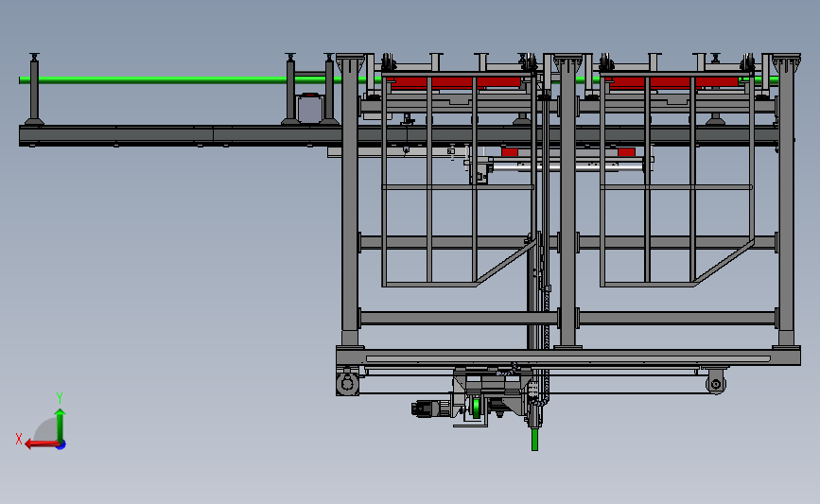Screen dimensions: 820x504
Task: Click the "X" axis label text
Action: click(19, 439)
